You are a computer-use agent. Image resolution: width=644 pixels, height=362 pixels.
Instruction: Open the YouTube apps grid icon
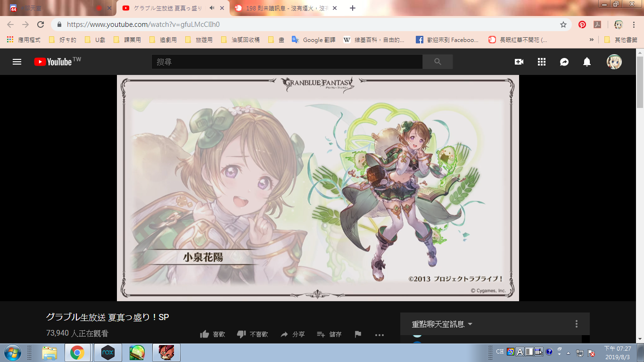tap(542, 62)
